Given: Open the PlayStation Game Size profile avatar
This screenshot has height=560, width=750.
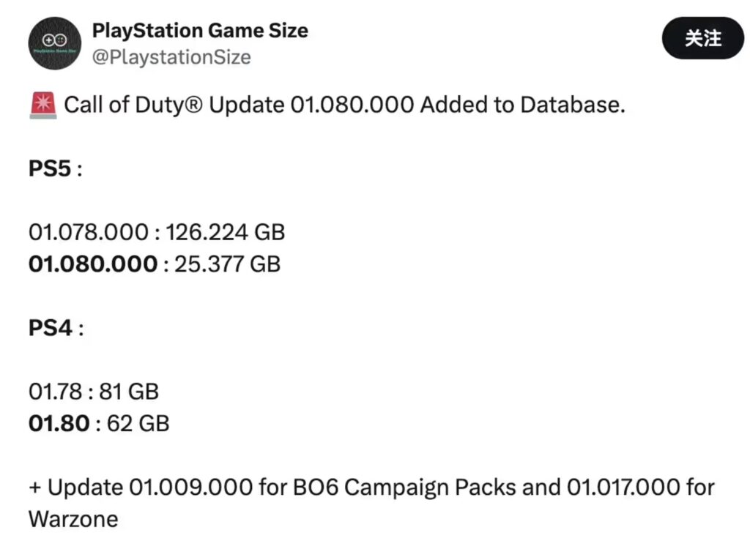Looking at the screenshot, I should click(x=54, y=43).
